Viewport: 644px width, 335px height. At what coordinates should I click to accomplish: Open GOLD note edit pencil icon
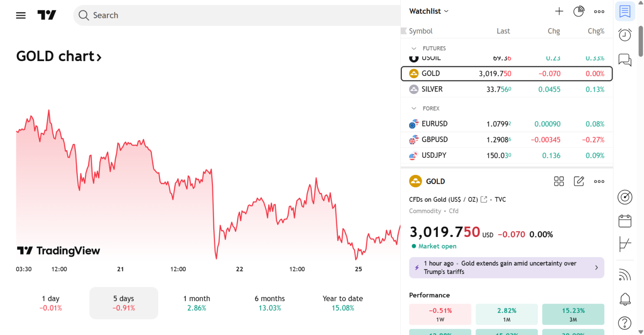579,181
